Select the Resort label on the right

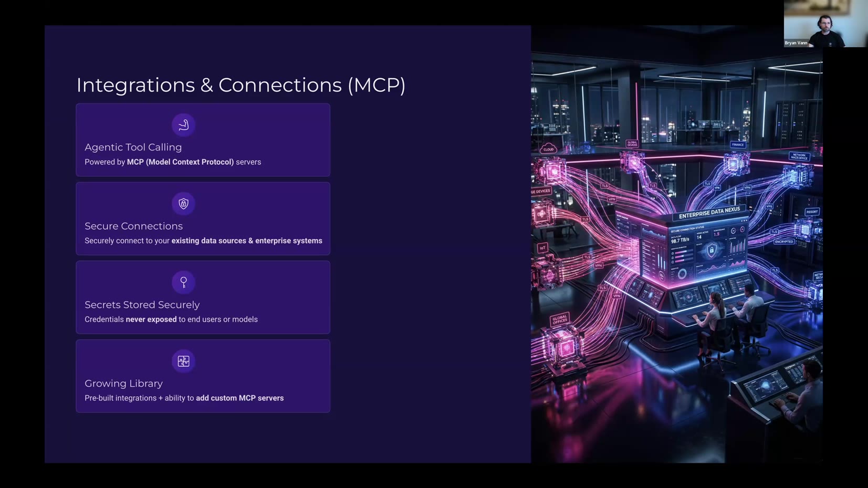812,211
